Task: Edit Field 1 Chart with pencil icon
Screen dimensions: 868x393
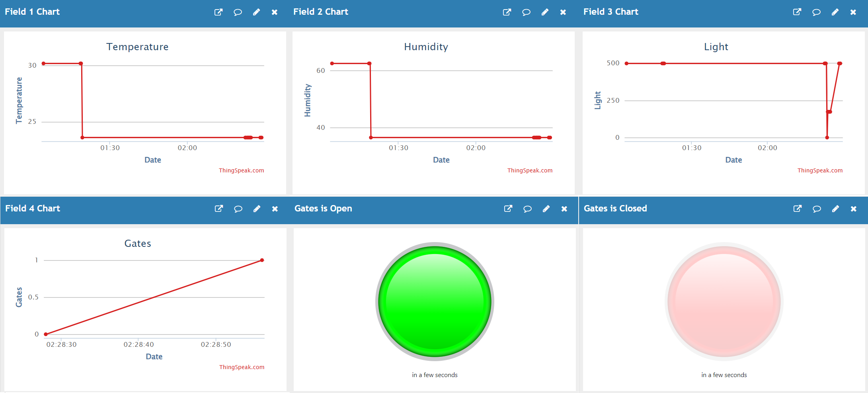Action: coord(256,12)
